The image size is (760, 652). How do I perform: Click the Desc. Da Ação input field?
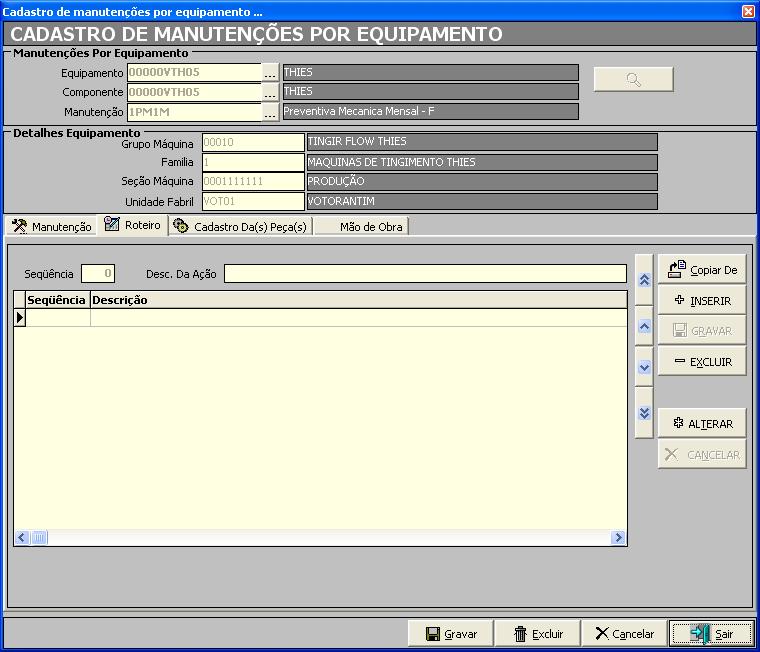(425, 274)
